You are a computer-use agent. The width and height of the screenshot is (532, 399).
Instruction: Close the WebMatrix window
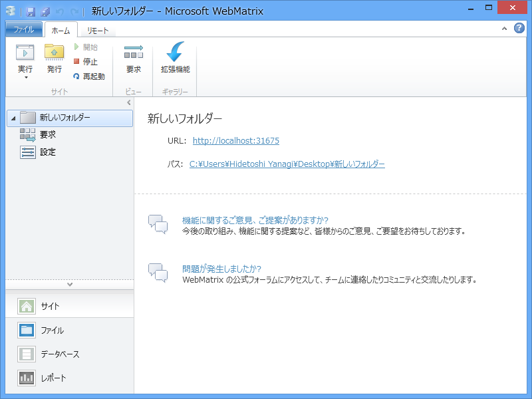pyautogui.click(x=512, y=7)
